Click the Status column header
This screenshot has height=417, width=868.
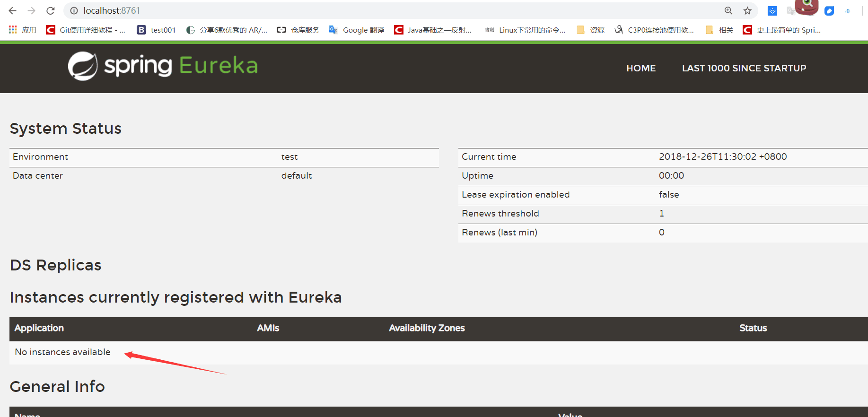(753, 328)
